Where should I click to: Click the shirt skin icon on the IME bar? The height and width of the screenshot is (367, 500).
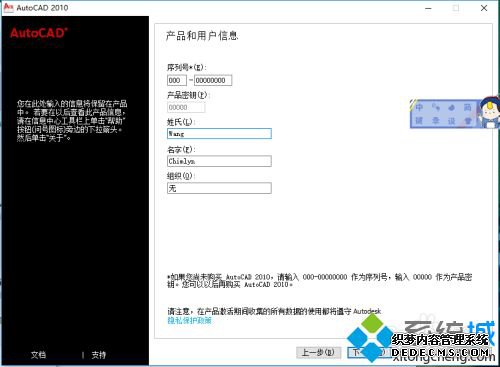click(x=468, y=121)
